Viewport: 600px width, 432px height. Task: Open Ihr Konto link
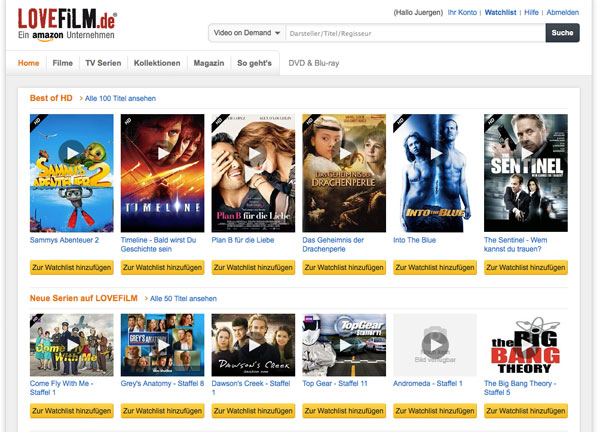pyautogui.click(x=462, y=12)
